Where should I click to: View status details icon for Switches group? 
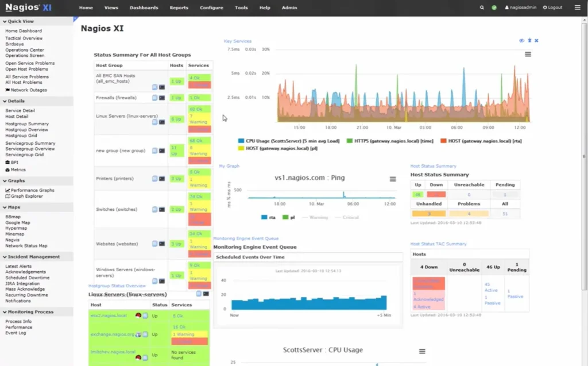(x=154, y=210)
